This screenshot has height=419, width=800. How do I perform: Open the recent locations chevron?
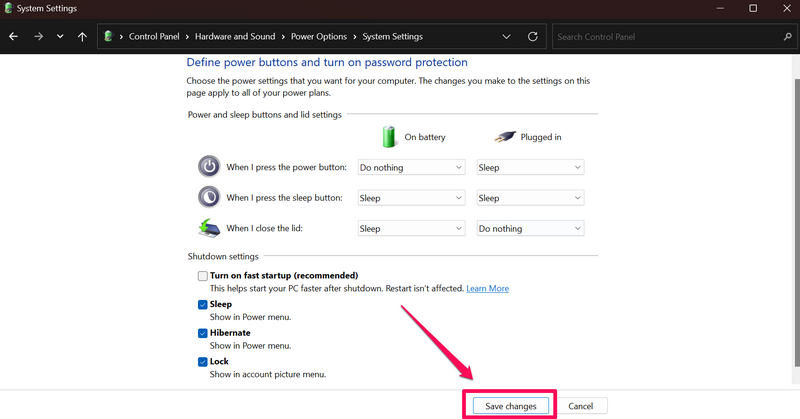(x=59, y=37)
